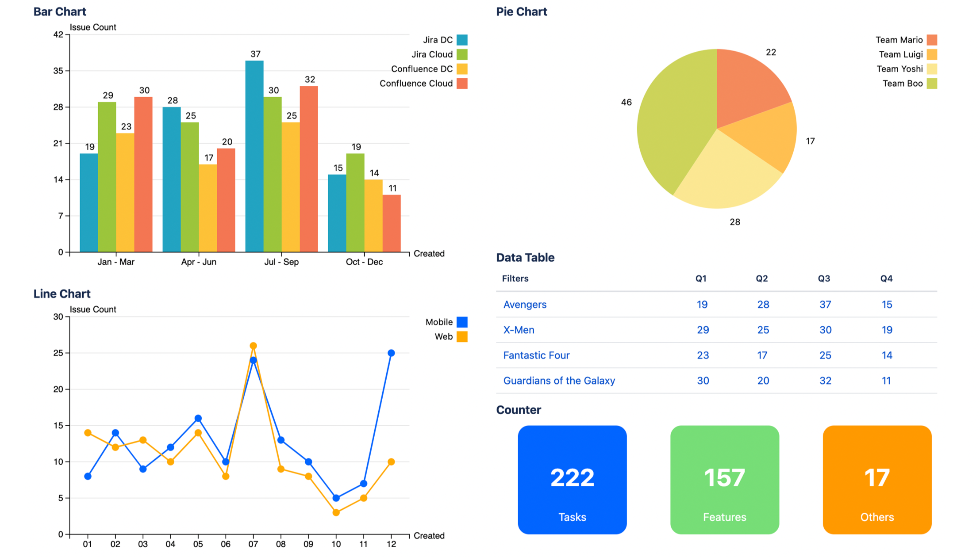Click the Tasks counter tile
The height and width of the screenshot is (557, 980).
(572, 480)
